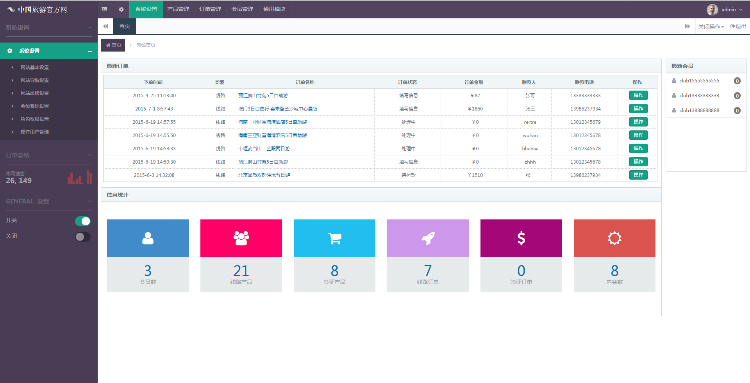Click the green button in 2015-5-19 14:57:55 row
The width and height of the screenshot is (750, 383).
pyautogui.click(x=638, y=122)
